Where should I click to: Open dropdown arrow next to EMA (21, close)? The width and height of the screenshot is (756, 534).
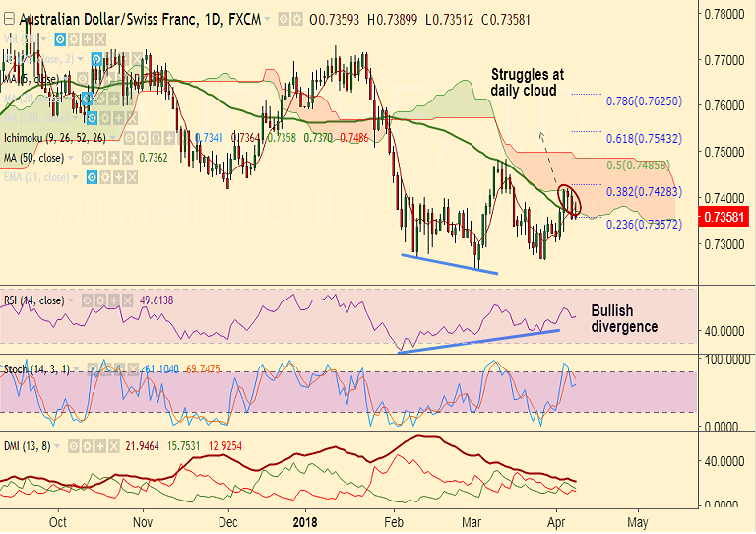(x=76, y=177)
